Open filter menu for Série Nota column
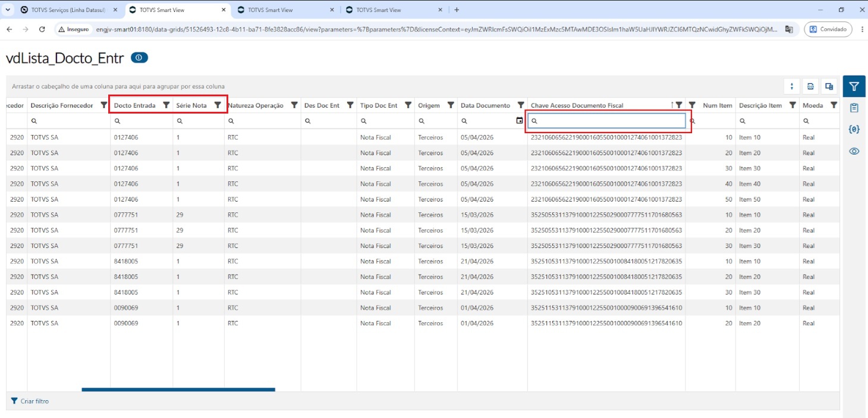868x418 pixels. point(217,105)
